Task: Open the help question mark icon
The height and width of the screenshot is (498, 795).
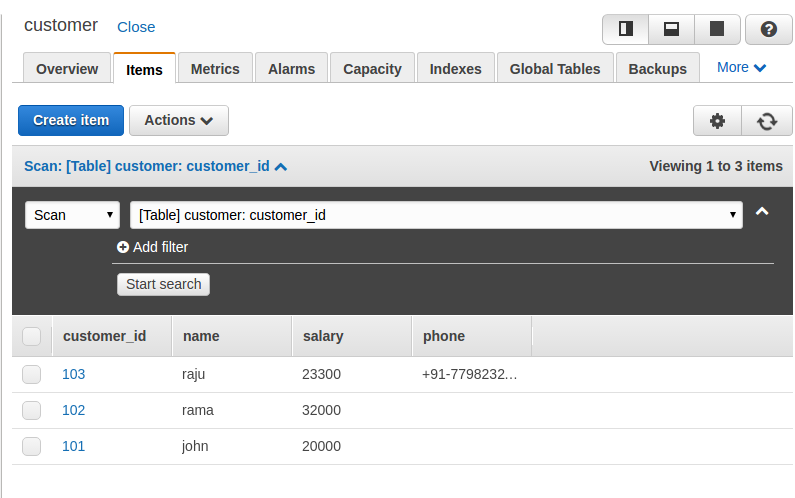Action: [769, 29]
